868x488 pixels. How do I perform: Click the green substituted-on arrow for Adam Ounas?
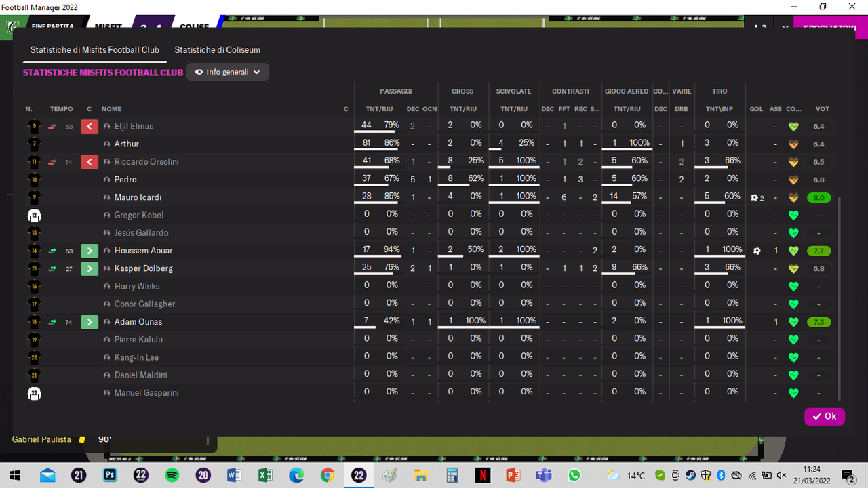90,322
